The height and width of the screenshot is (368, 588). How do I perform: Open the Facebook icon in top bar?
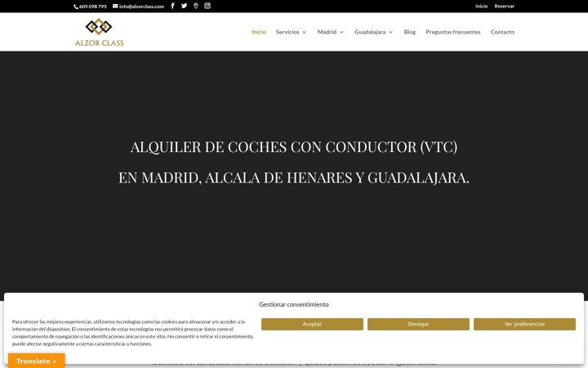(172, 6)
